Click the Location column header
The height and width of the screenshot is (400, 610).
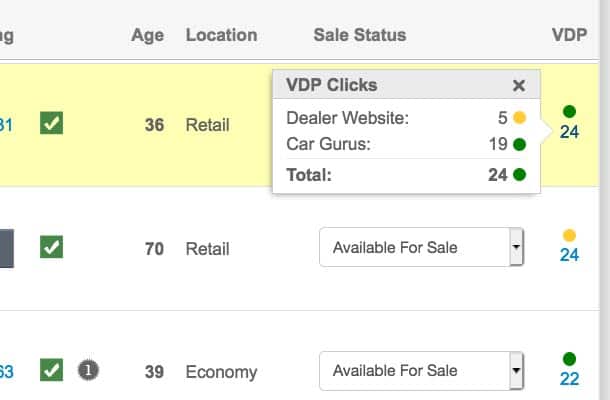pos(221,35)
